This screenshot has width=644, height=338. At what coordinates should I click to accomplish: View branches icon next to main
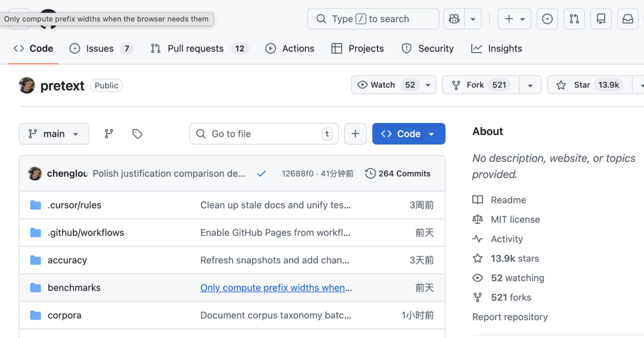109,134
